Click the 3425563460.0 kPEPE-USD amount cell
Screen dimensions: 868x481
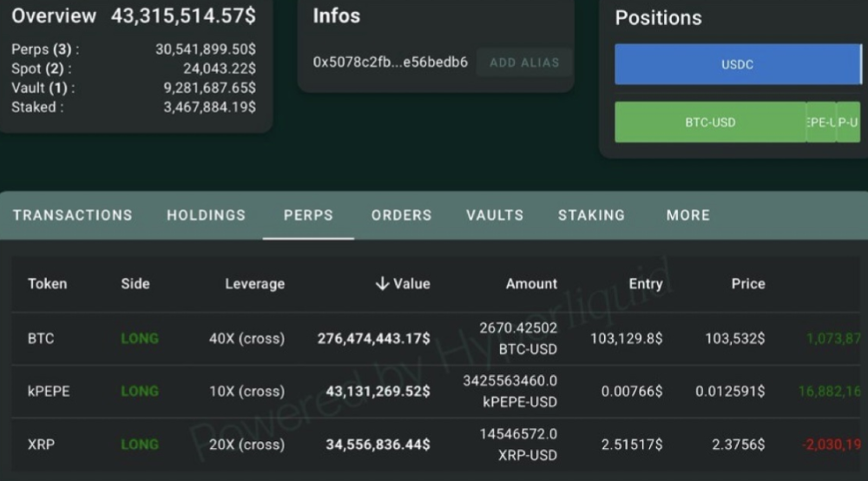click(510, 392)
